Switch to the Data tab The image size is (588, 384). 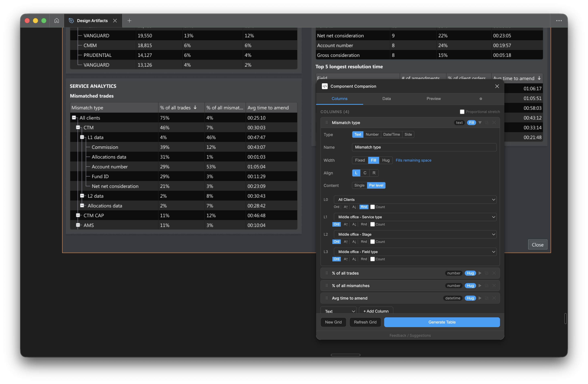click(386, 99)
